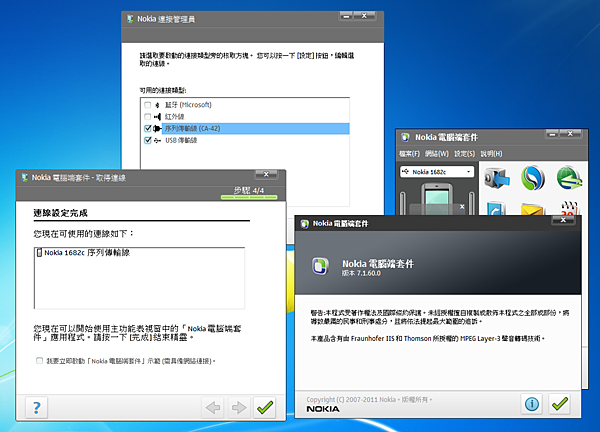Select the 藍牙 (Microsoft) row text
Screen dimensions: 600x432
click(x=188, y=105)
